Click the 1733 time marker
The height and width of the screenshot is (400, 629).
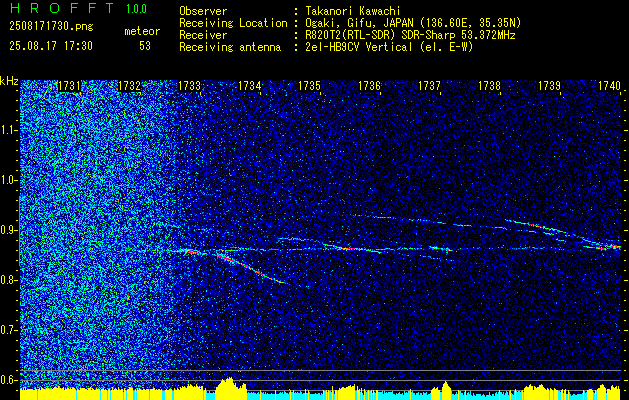tap(189, 86)
